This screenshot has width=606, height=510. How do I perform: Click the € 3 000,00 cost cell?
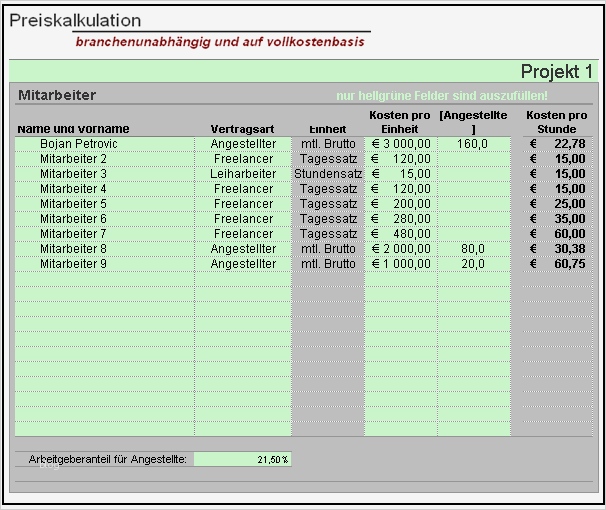(401, 144)
